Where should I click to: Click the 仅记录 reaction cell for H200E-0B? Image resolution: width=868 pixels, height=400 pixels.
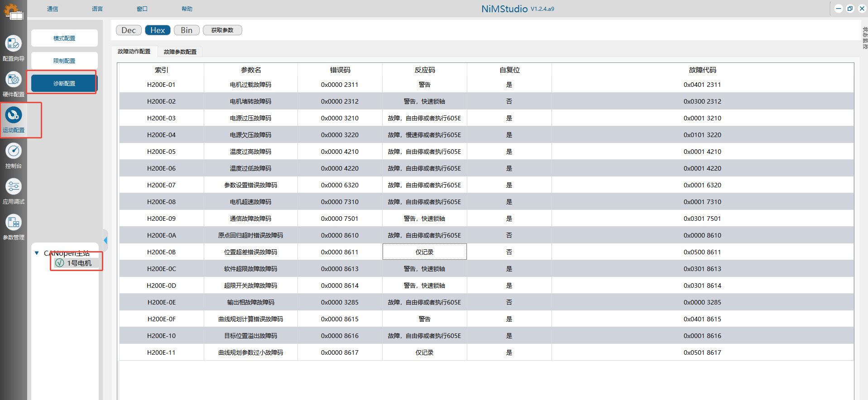[425, 252]
